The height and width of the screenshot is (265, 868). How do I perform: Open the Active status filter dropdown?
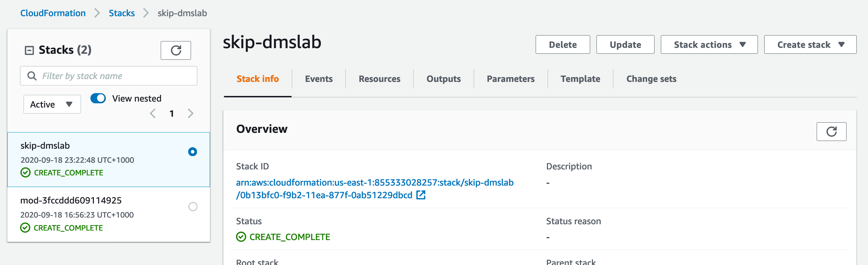pos(52,104)
